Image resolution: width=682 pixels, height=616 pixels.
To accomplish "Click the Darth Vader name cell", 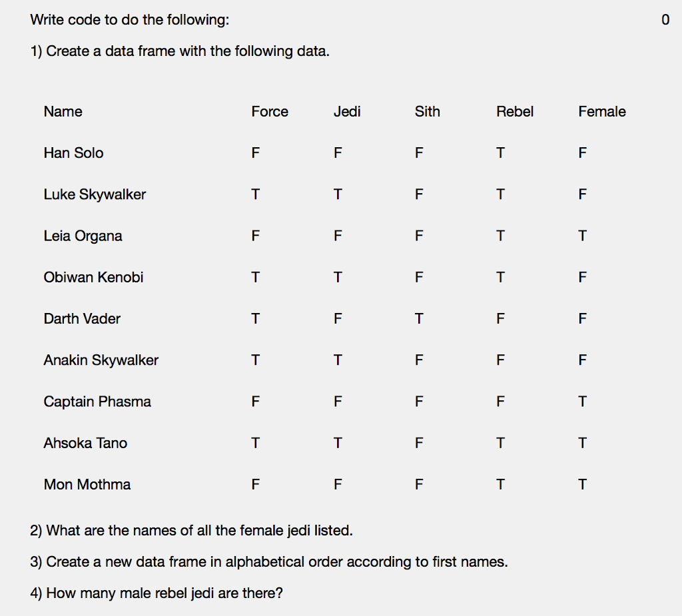I will point(83,319).
